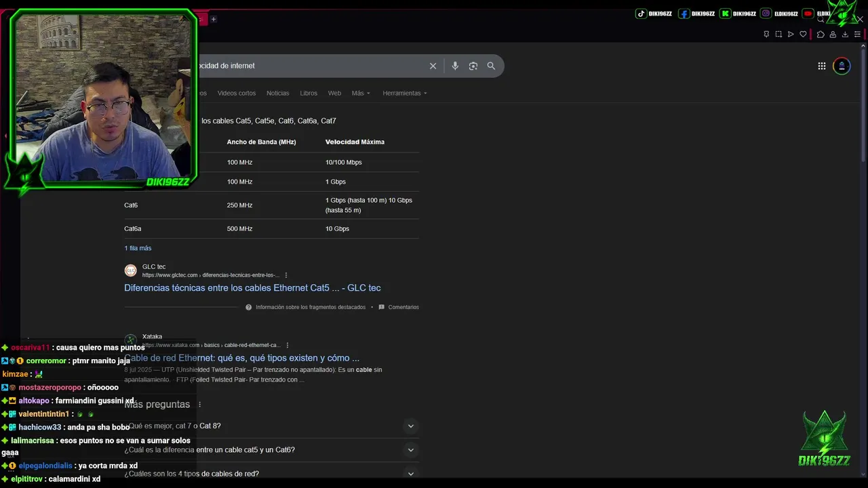Open the Google apps grid
The height and width of the screenshot is (488, 868).
click(821, 66)
